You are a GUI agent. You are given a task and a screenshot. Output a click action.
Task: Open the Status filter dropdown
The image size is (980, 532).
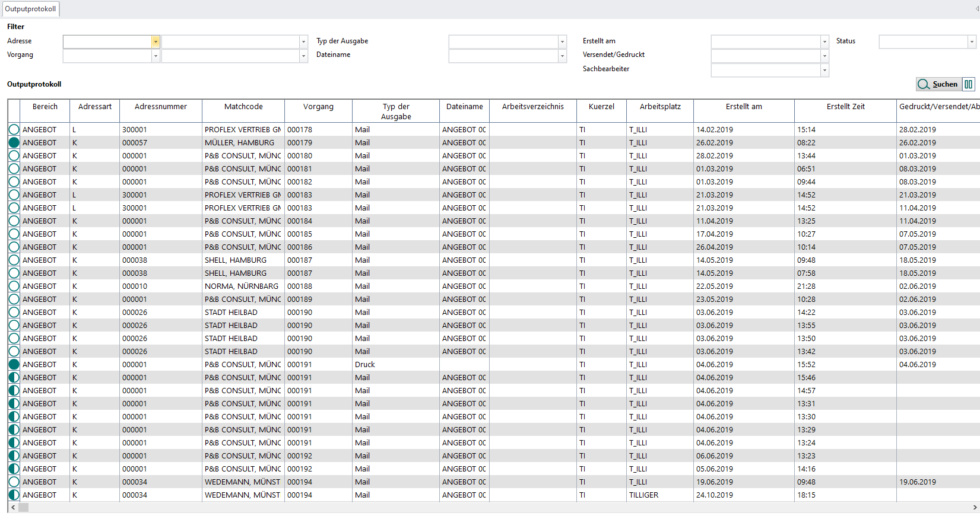(971, 42)
